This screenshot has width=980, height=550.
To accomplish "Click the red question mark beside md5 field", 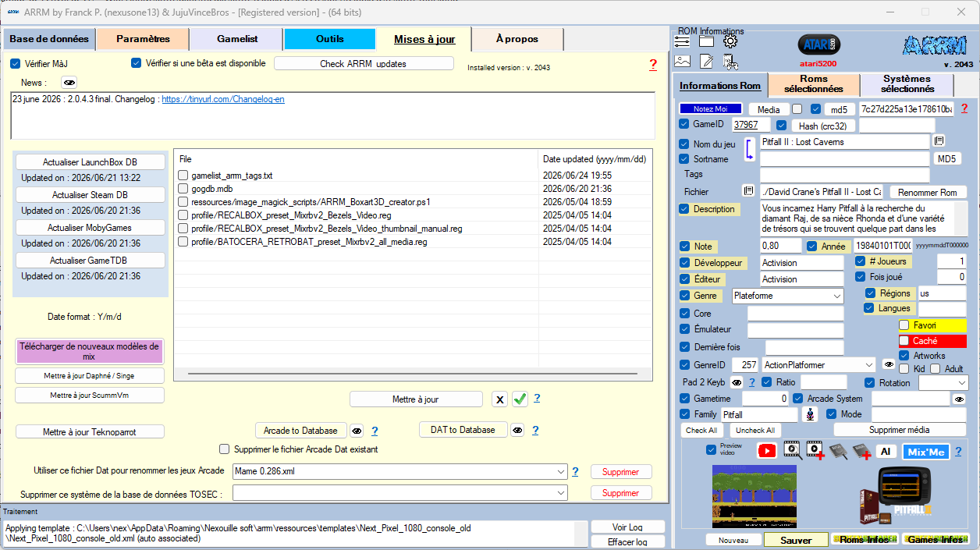I will click(964, 109).
